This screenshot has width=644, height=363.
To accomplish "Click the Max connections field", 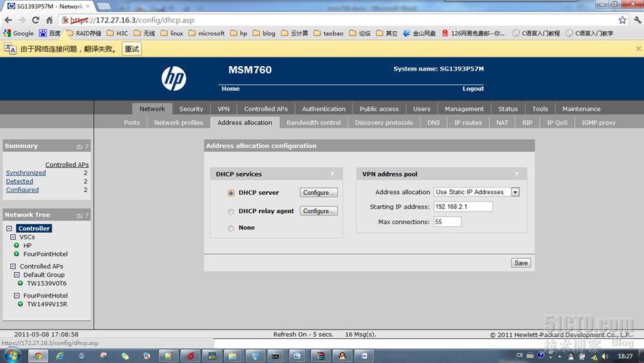I will pos(447,222).
